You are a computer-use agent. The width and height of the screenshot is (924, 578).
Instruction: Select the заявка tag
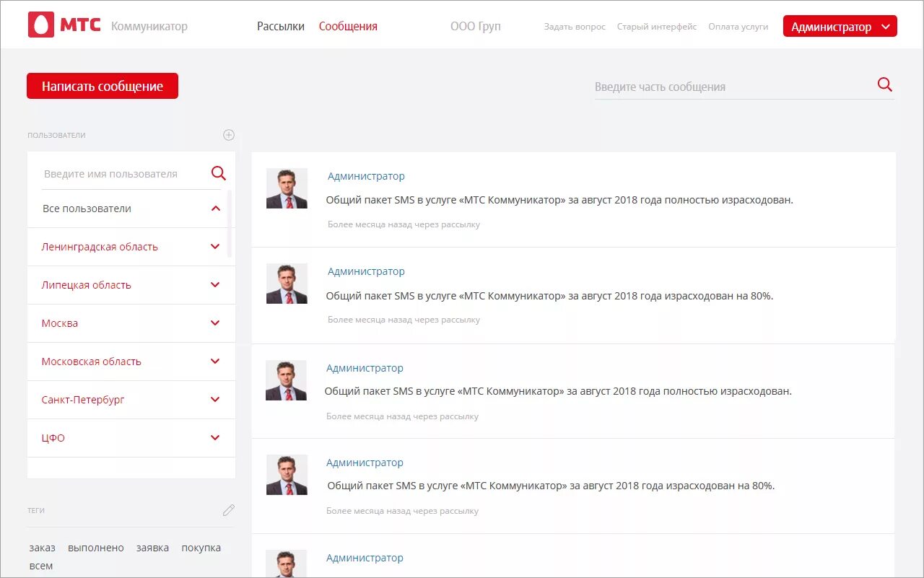point(152,548)
